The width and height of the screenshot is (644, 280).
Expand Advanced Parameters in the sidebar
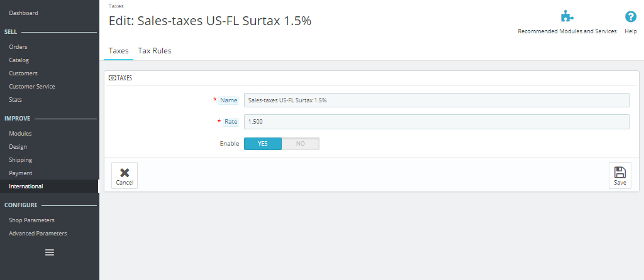(38, 234)
